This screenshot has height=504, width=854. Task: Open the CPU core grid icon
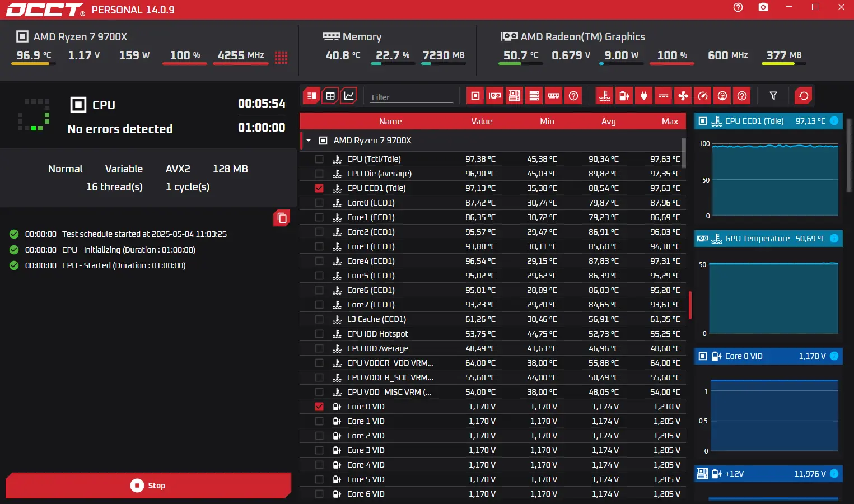281,57
